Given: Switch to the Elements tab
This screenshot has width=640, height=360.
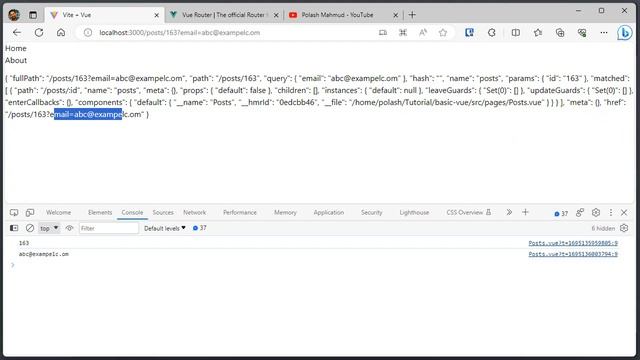Looking at the screenshot, I should pyautogui.click(x=100, y=213).
